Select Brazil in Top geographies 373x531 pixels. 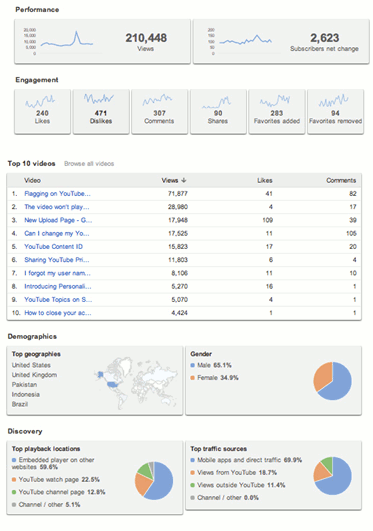[x=20, y=404]
